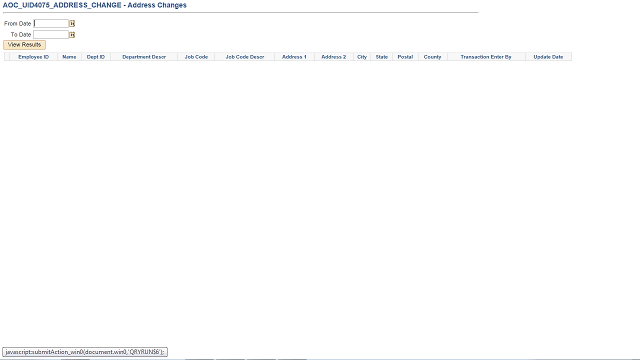
Task: Open the To Date calendar picker icon
Action: pyautogui.click(x=72, y=35)
